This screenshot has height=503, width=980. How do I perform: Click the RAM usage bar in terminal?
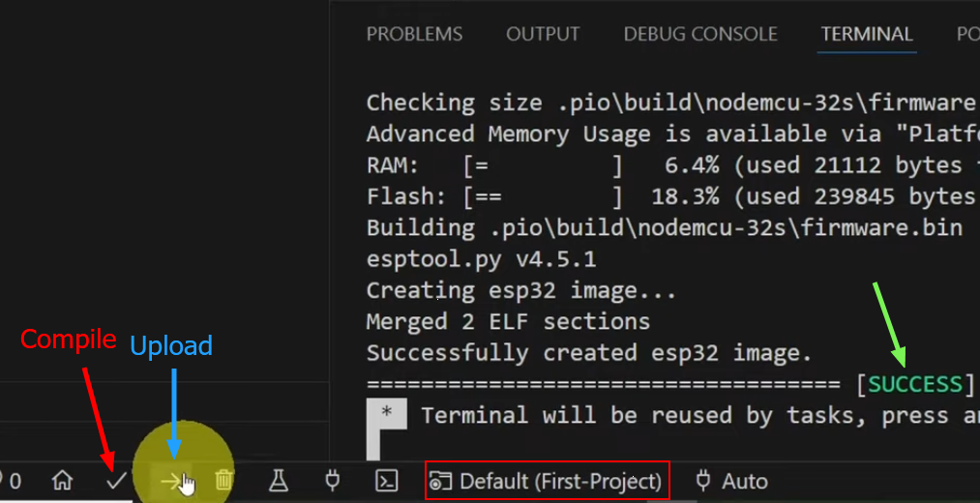pos(543,165)
